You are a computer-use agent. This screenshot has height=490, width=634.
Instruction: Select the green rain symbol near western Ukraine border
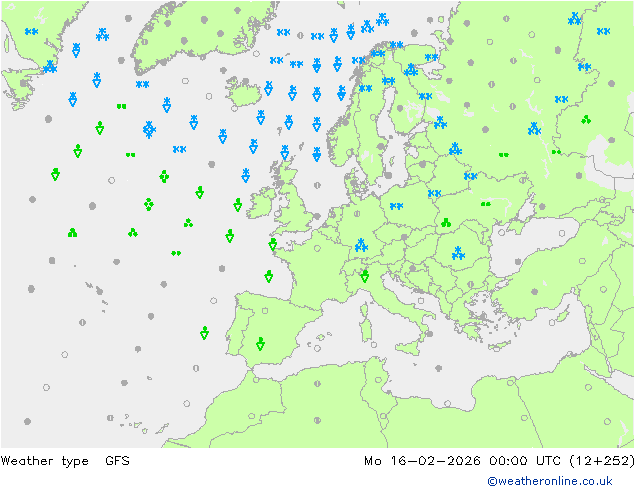point(446,223)
